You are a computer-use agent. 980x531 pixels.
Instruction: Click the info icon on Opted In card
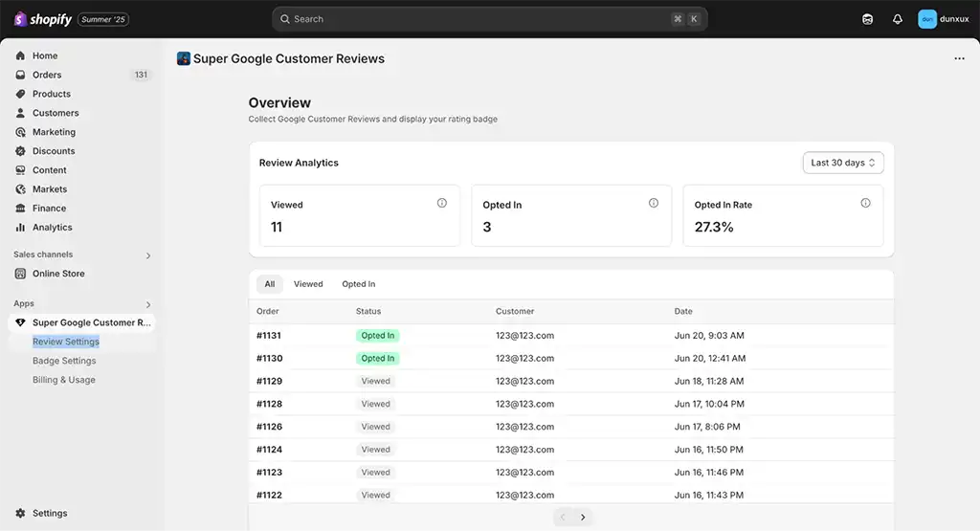[653, 203]
